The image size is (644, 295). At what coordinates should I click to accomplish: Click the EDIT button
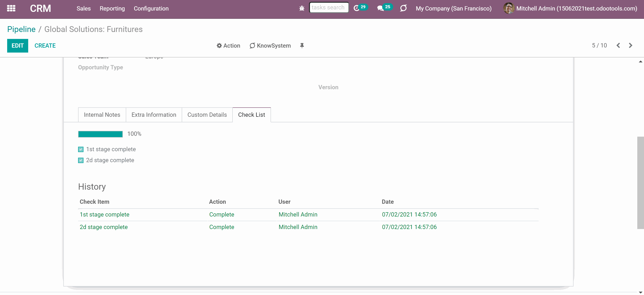click(x=17, y=46)
